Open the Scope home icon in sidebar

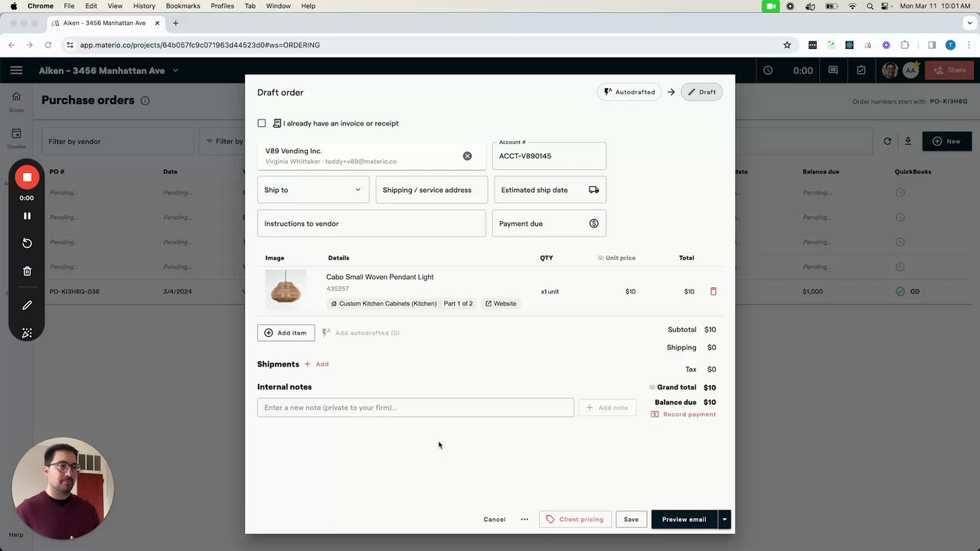click(x=16, y=96)
